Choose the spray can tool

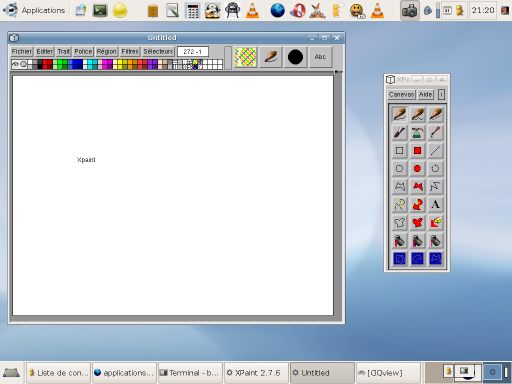pyautogui.click(x=417, y=133)
